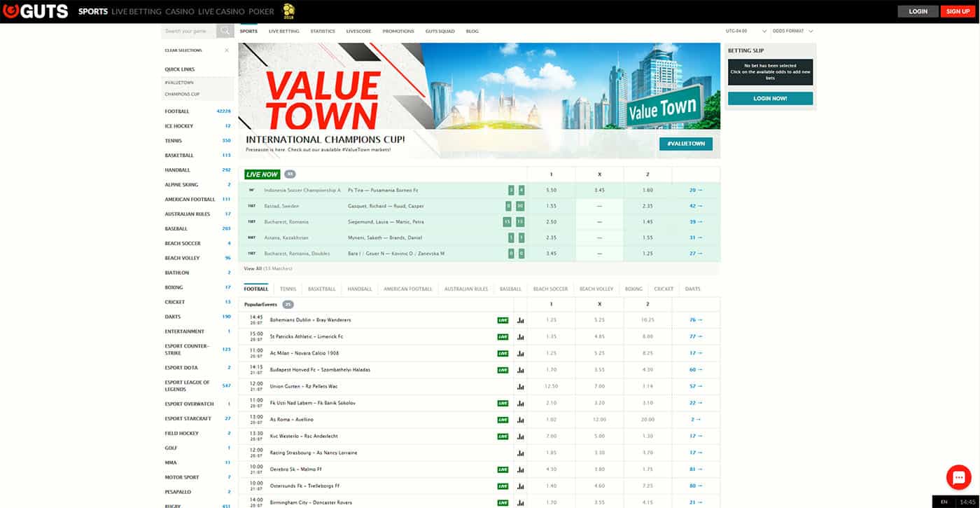Open stats chart for Union Gurten match
This screenshot has height=508, width=980.
[x=520, y=387]
